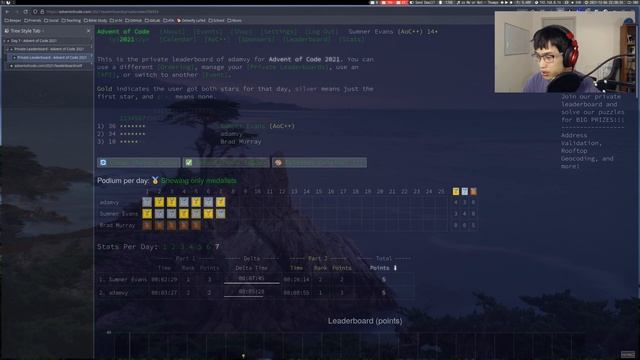The width and height of the screenshot is (640, 360).
Task: Click the bronze medal totals column header
Action: click(x=473, y=191)
